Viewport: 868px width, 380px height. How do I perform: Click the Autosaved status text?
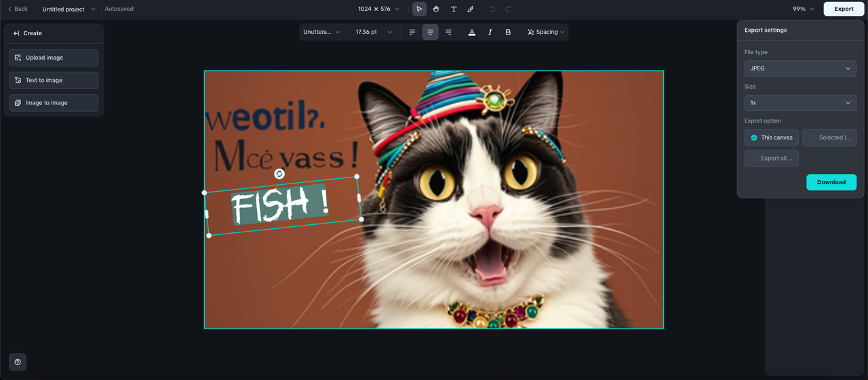119,9
